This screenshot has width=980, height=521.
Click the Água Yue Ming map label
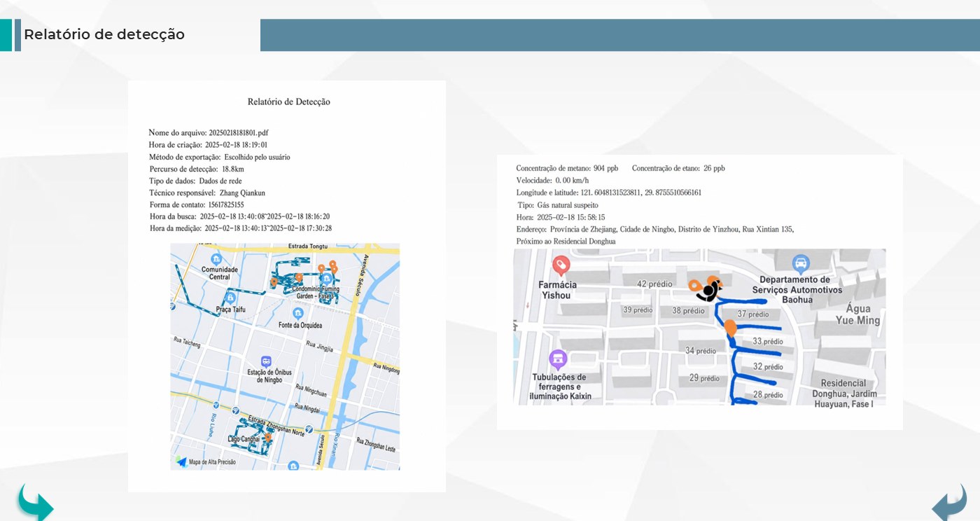point(857,314)
